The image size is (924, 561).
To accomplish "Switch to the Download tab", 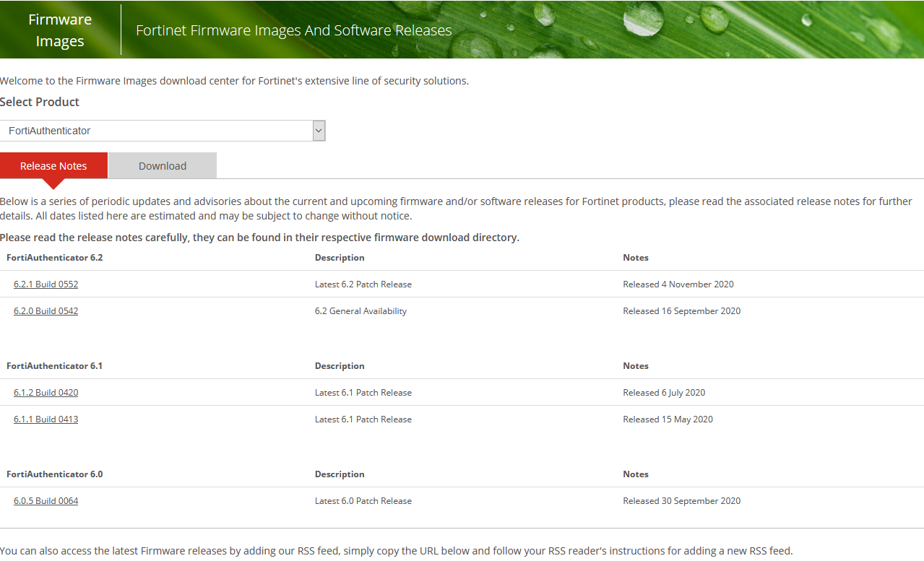I will 162,165.
